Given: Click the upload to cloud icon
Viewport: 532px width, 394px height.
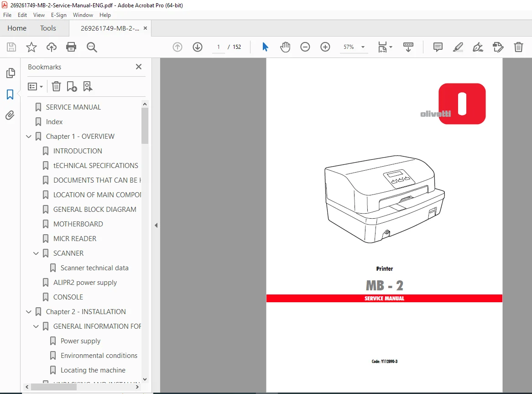Looking at the screenshot, I should [51, 47].
